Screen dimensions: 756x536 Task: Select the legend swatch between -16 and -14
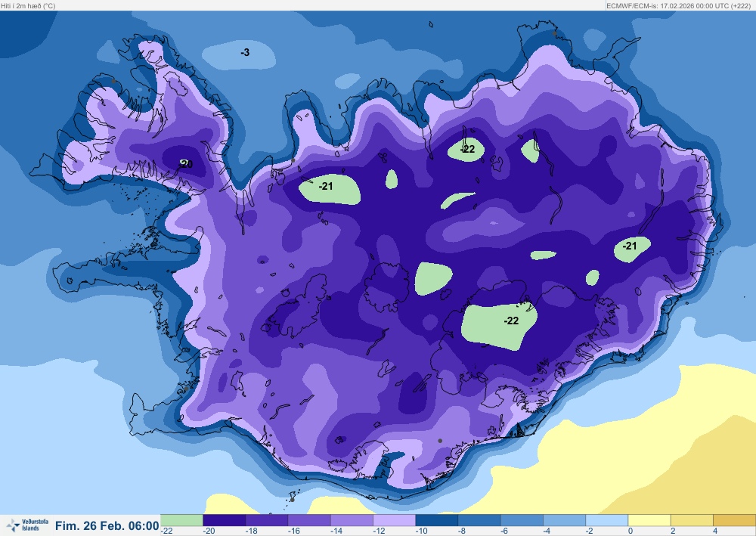point(309,520)
